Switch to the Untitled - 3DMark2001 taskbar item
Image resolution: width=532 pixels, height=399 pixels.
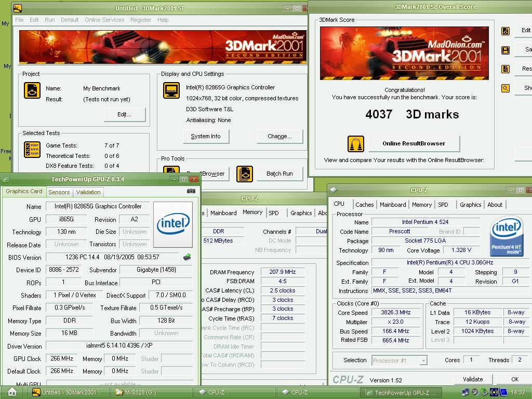point(68,392)
